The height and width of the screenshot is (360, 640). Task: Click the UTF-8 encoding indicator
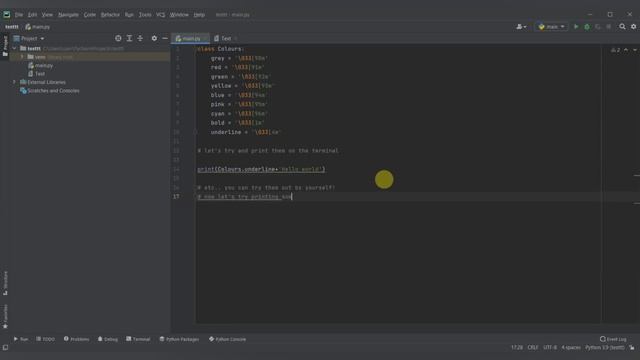pos(550,347)
